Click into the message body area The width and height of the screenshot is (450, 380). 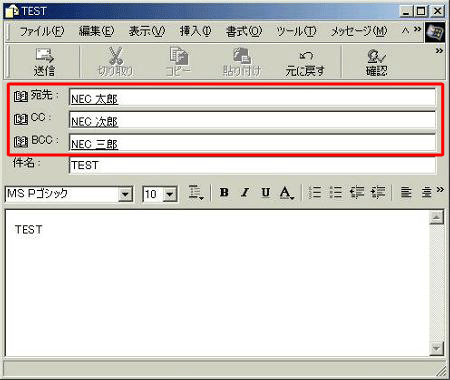pyautogui.click(x=217, y=283)
